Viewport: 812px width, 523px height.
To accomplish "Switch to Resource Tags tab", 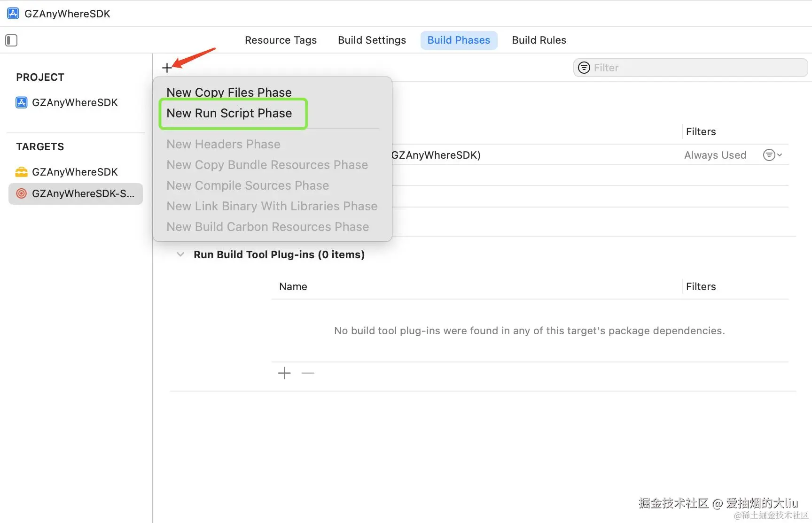I will [x=281, y=40].
